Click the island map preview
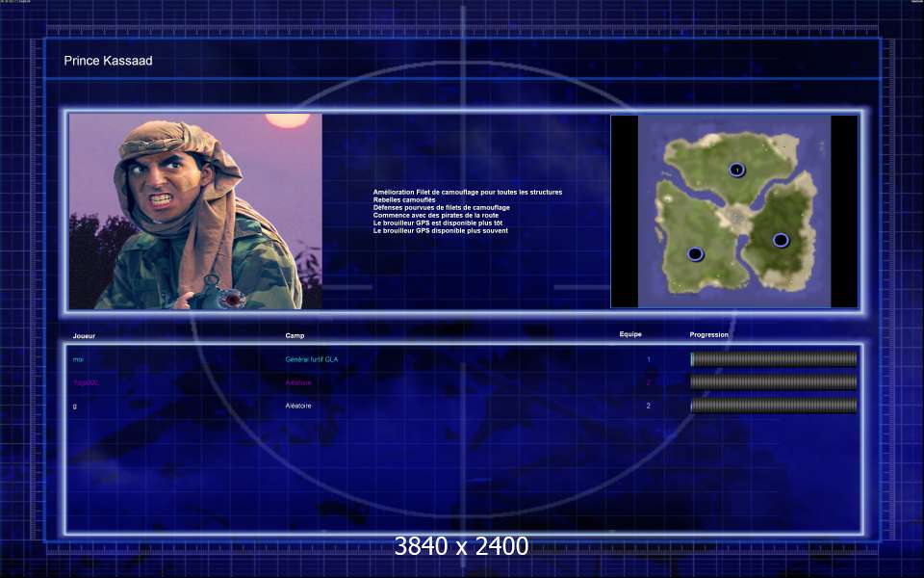The image size is (924, 578). [734, 212]
